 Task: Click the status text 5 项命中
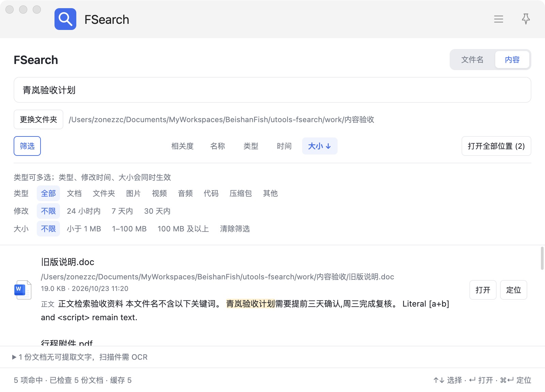pyautogui.click(x=28, y=380)
